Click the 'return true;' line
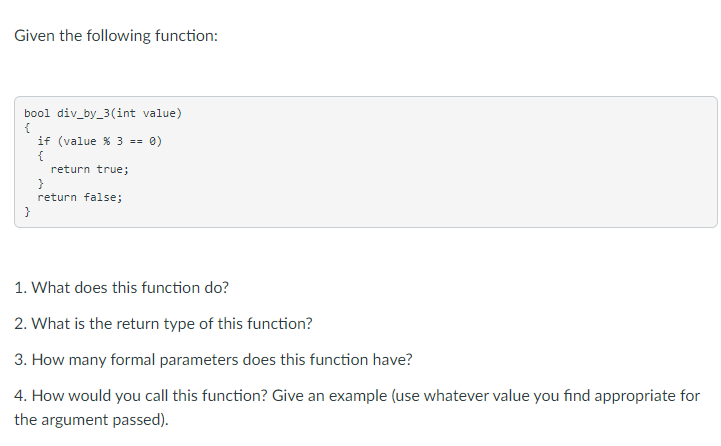The image size is (721, 446). point(90,169)
